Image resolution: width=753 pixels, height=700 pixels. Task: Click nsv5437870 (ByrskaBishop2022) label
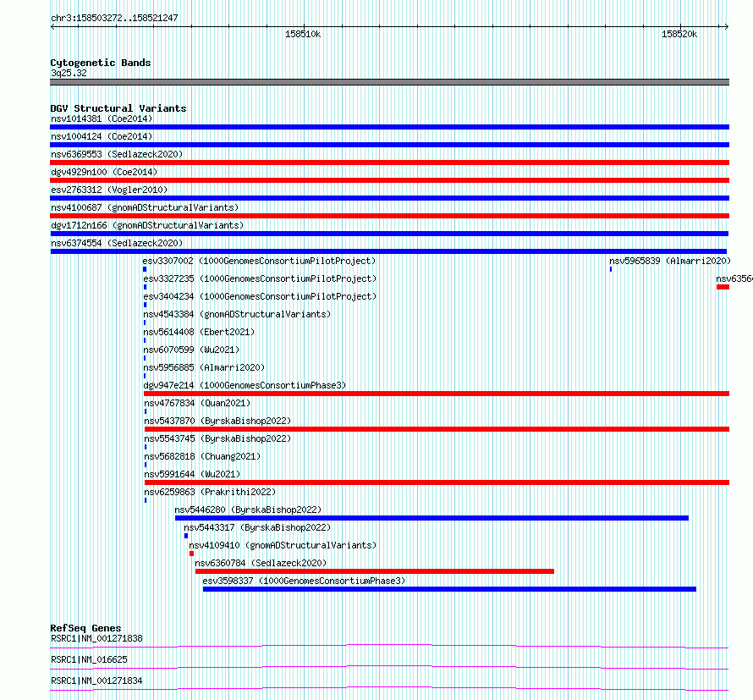pos(217,421)
